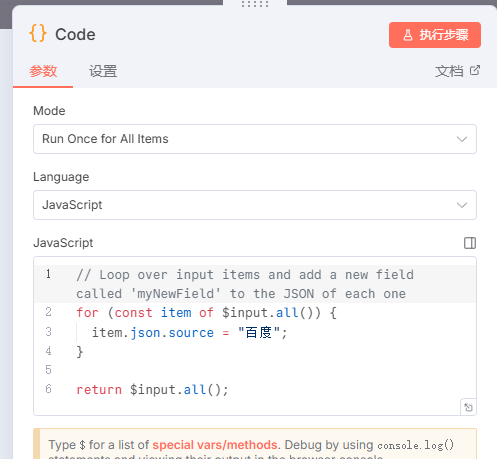Viewport: 497px width, 459px height.
Task: Click the return $input.all() line
Action: 152,389
